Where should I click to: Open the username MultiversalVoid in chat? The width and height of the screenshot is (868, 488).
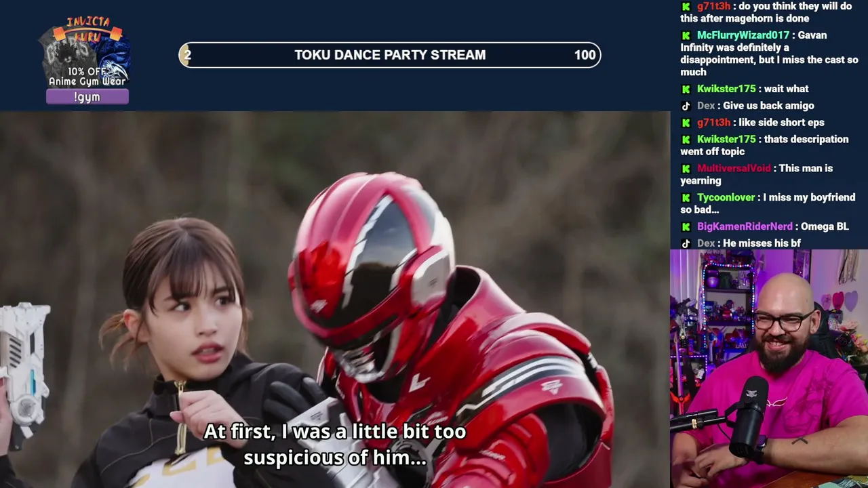[x=734, y=169]
